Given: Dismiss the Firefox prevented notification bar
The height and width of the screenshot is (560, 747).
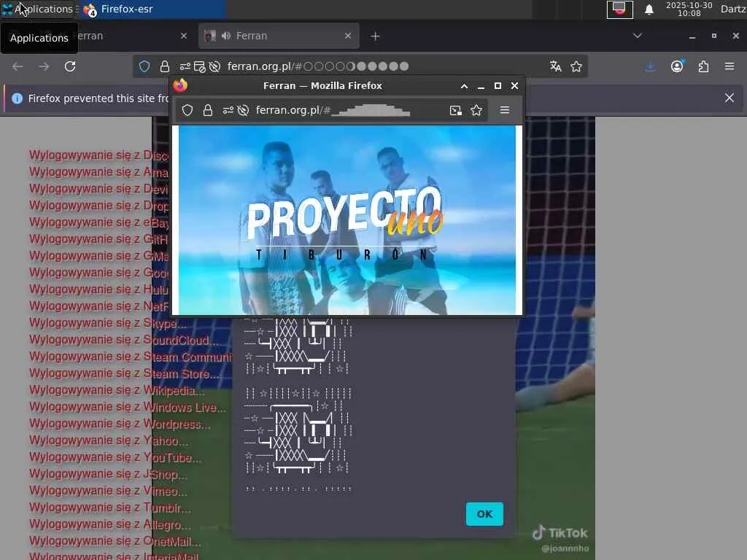Looking at the screenshot, I should click(729, 98).
